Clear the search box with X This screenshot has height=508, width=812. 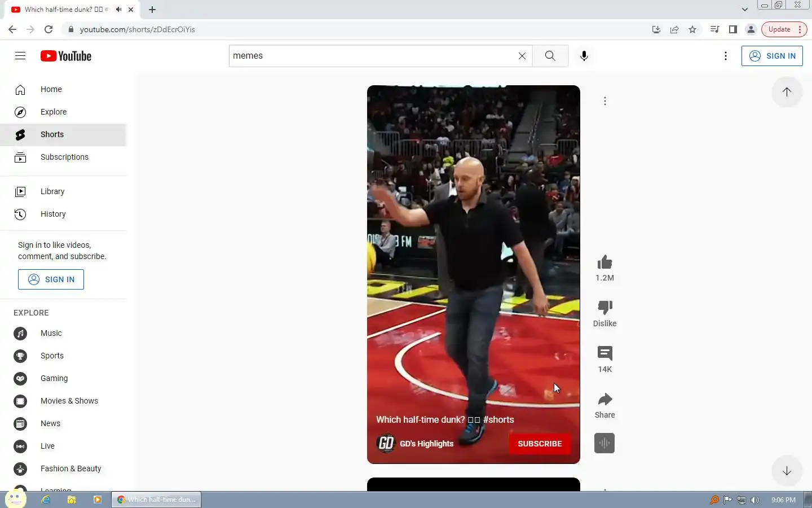click(x=522, y=56)
